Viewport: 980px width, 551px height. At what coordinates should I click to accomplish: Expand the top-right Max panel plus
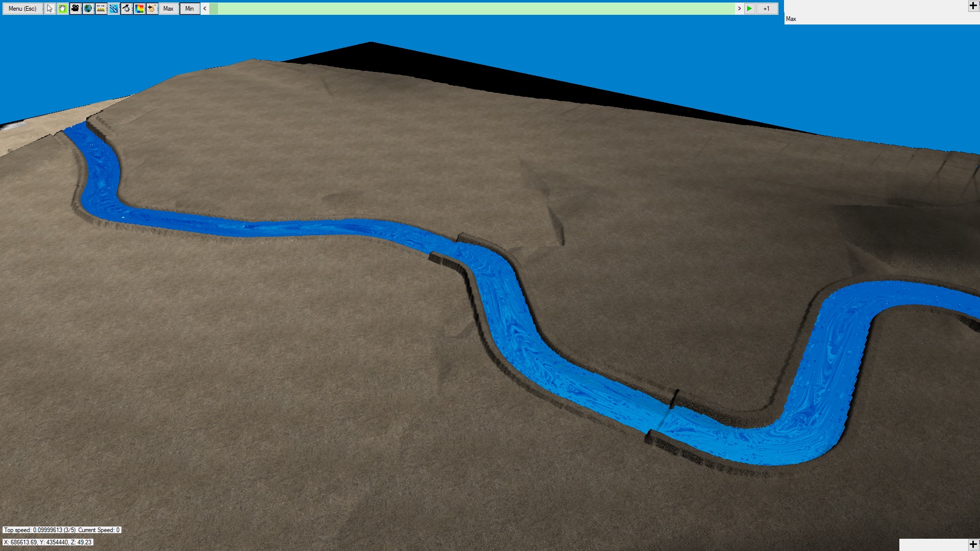tap(973, 6)
